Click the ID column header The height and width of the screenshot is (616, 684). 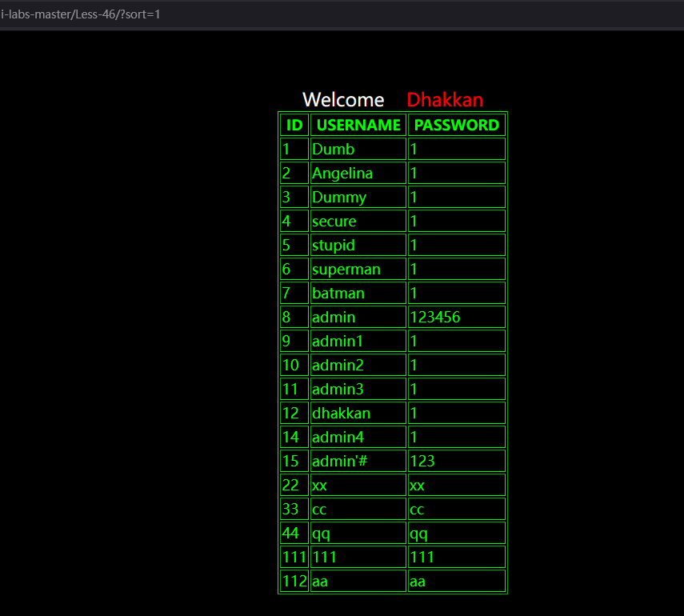[x=294, y=126]
